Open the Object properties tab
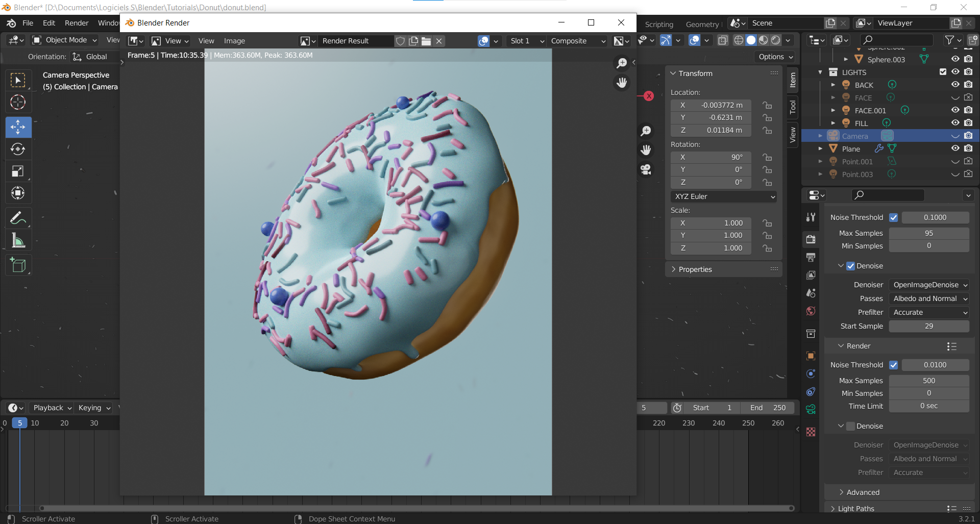 811,356
